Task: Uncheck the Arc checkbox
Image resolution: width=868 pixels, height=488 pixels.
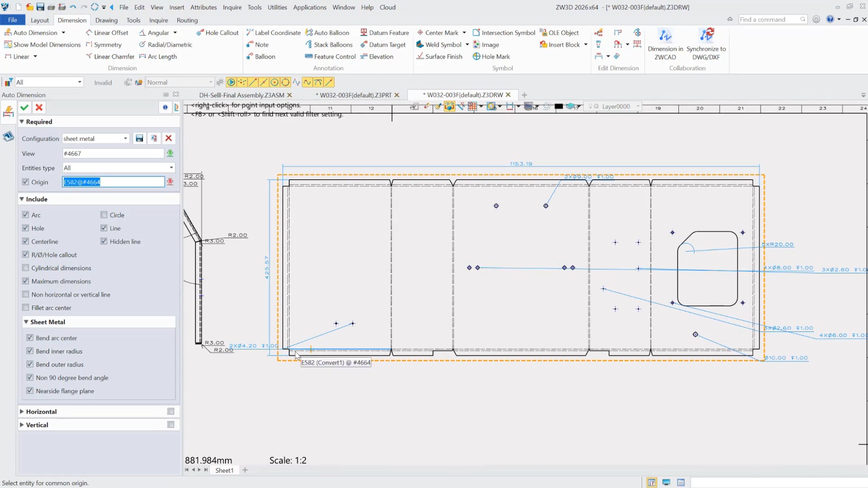Action: [26, 215]
